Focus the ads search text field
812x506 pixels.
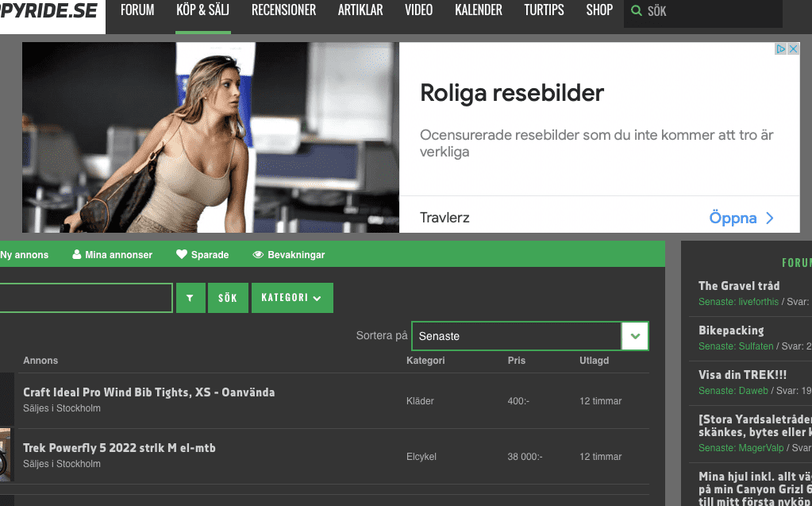[86, 298]
